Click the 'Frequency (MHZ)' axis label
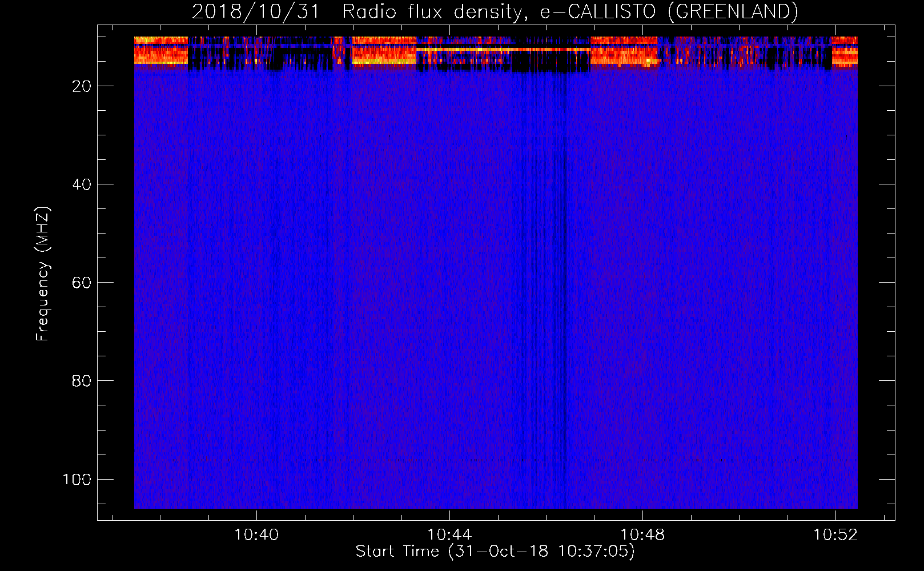This screenshot has width=924, height=571. [x=43, y=274]
